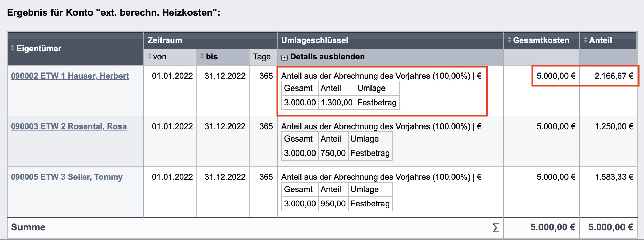Click the Festbetrag cell in Hauser's detail table
This screenshot has width=644, height=240.
coord(377,103)
